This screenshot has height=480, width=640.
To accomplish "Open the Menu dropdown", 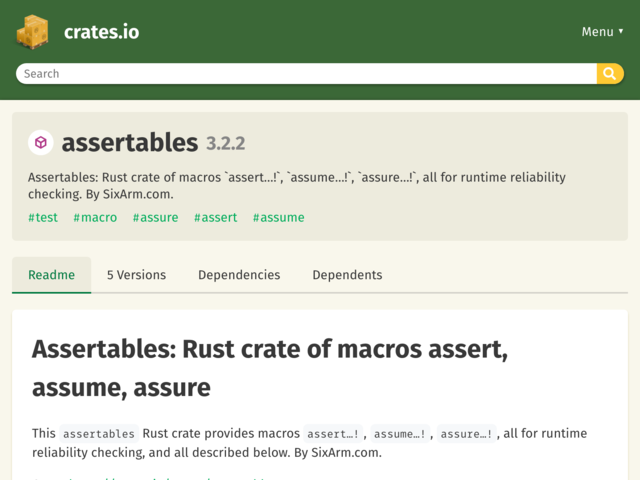I will tap(602, 32).
